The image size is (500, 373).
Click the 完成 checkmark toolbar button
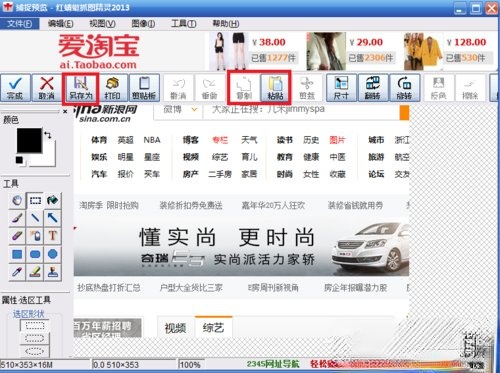click(x=15, y=88)
